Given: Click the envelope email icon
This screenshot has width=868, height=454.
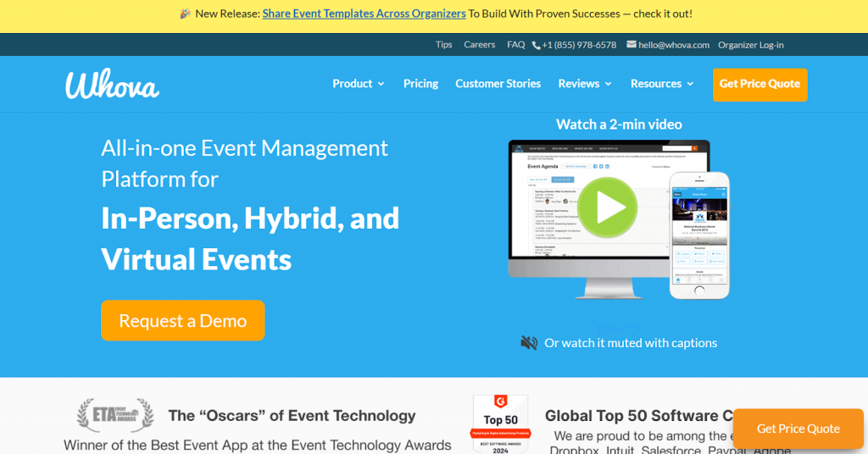Looking at the screenshot, I should coord(631,44).
